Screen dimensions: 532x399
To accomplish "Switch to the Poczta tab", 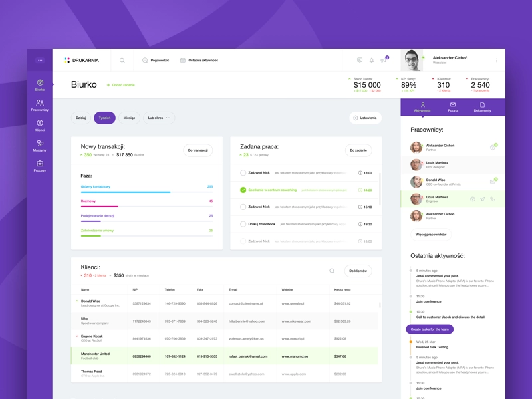I will pyautogui.click(x=453, y=107).
